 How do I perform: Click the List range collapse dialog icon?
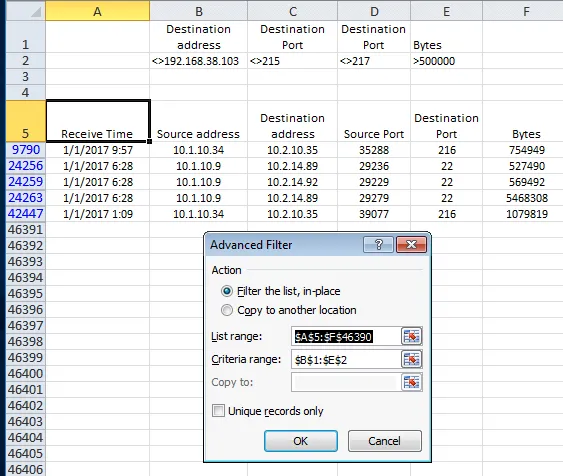(411, 336)
